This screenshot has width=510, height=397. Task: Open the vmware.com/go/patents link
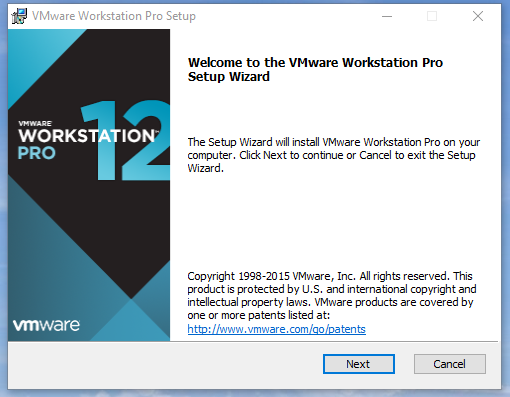(x=276, y=329)
